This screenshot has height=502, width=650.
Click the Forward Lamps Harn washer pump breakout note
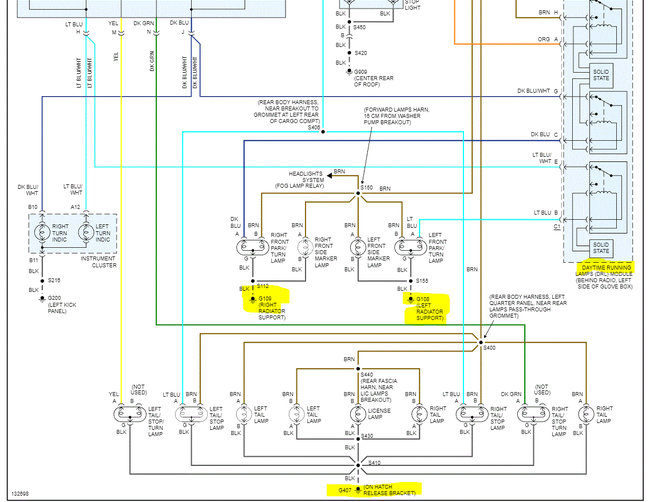[x=396, y=116]
